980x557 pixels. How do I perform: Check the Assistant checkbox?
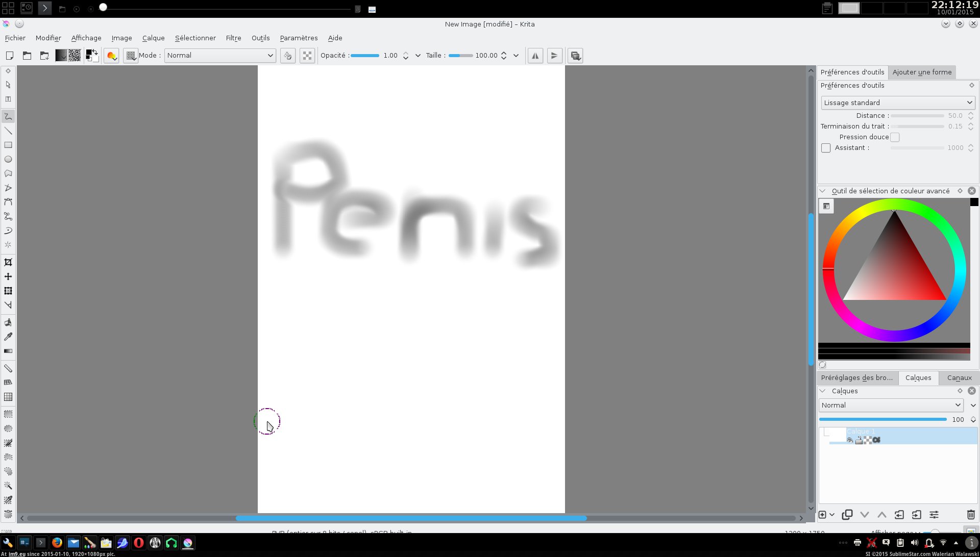click(x=826, y=148)
